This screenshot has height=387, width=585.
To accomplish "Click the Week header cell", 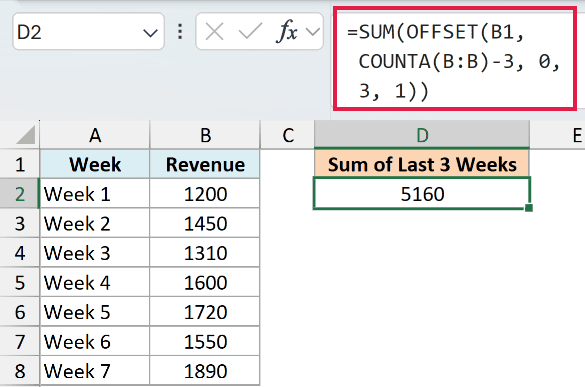I will coord(95,164).
